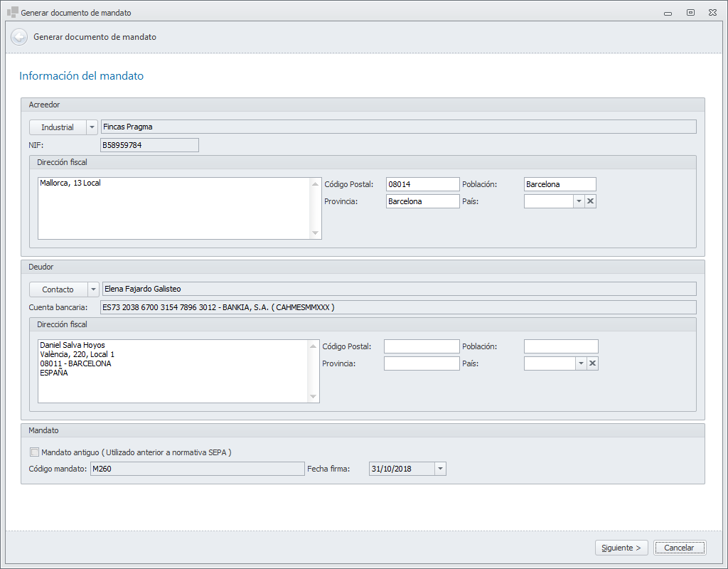Open the Deudor País dropdown list
This screenshot has height=569, width=728.
tap(581, 363)
